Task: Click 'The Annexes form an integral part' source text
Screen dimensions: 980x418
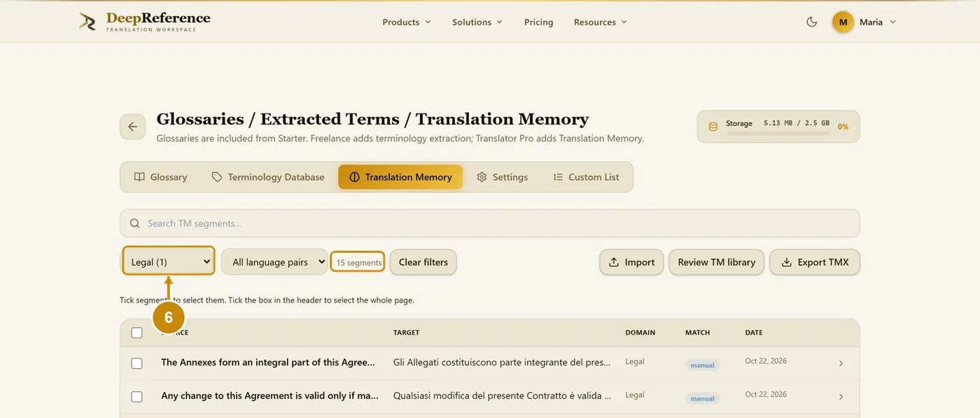Action: (268, 362)
